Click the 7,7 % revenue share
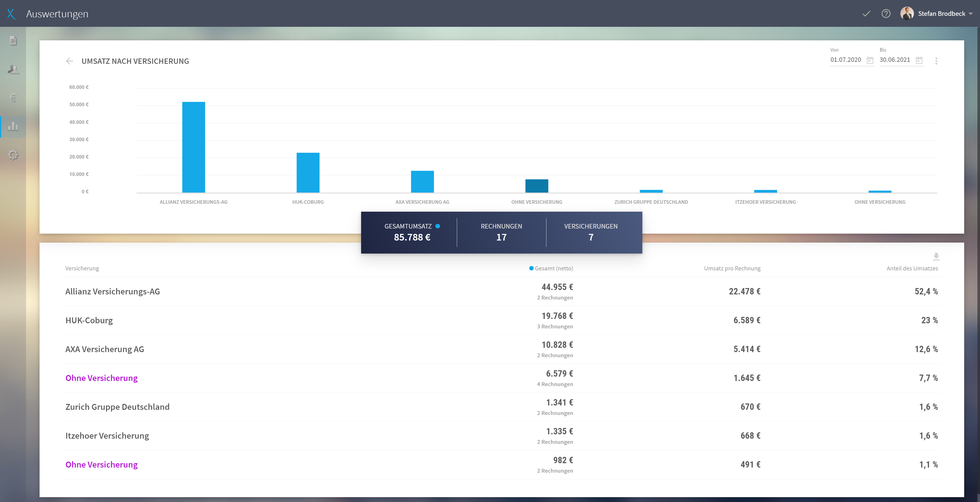 click(928, 378)
